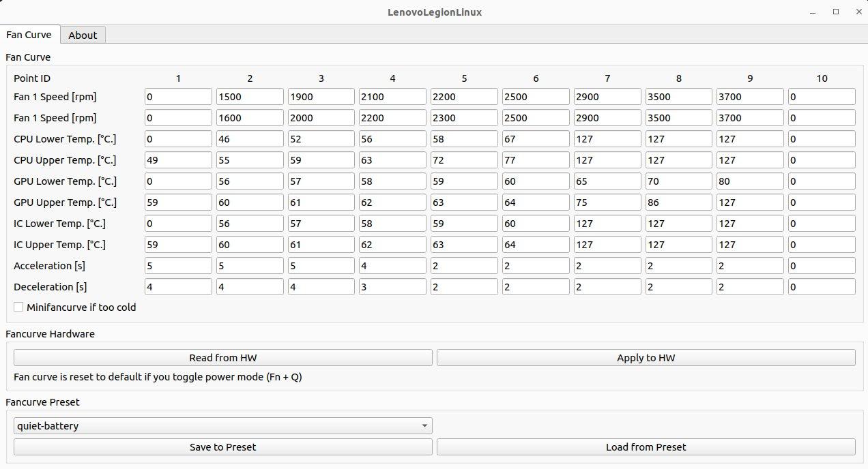Screen dimensions: 868x469
Task: Edit GPU Lower Temp field for point 8
Action: point(680,181)
